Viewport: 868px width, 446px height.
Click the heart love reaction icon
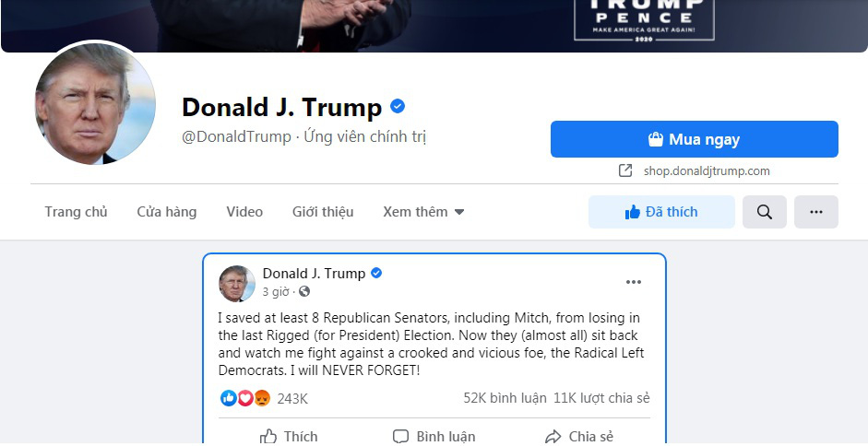coord(245,398)
